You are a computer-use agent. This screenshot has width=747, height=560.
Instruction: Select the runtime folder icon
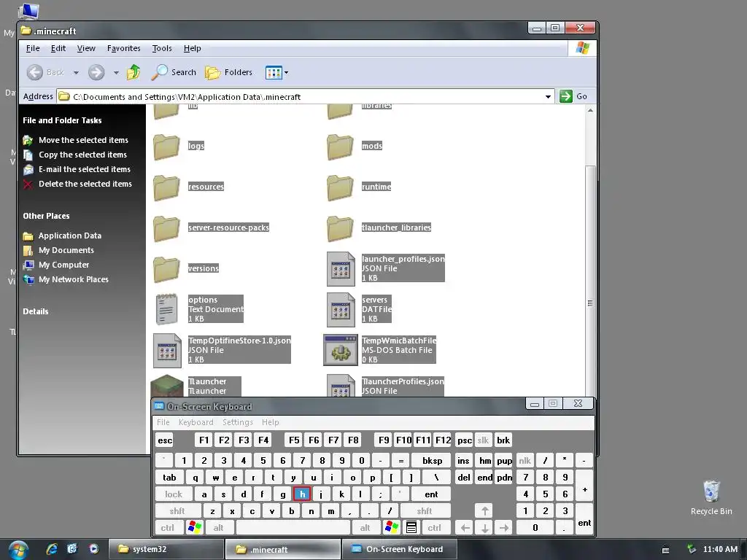[x=340, y=187]
